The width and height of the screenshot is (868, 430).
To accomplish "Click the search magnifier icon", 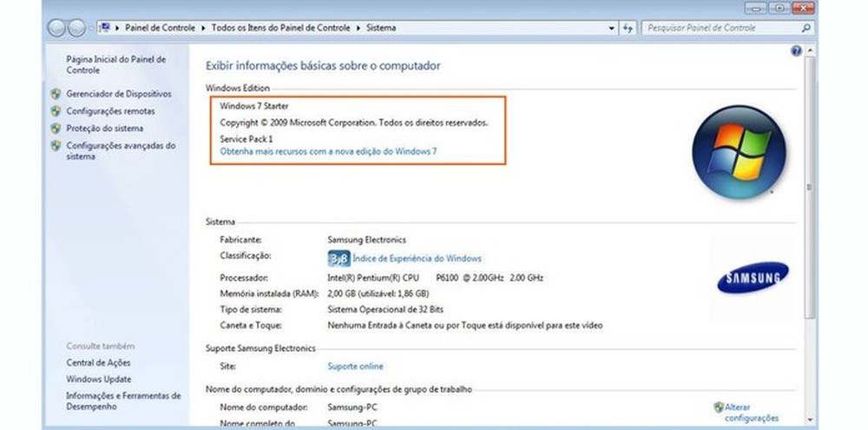I will [x=806, y=28].
